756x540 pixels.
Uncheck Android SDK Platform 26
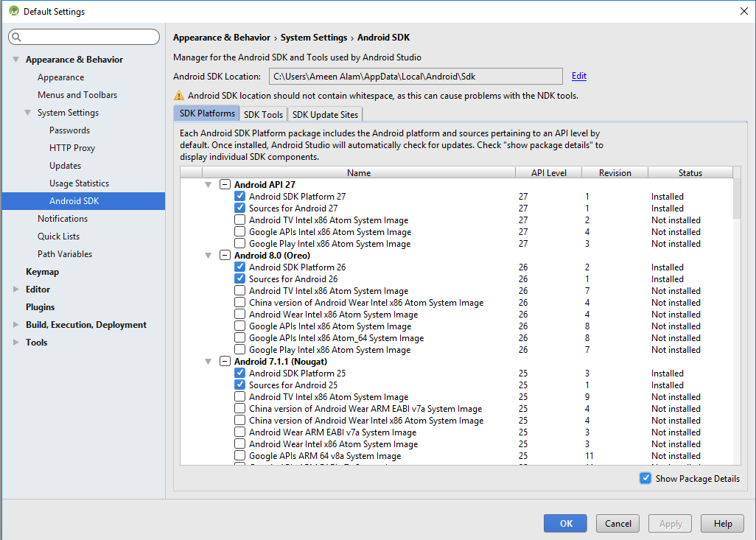tap(239, 267)
